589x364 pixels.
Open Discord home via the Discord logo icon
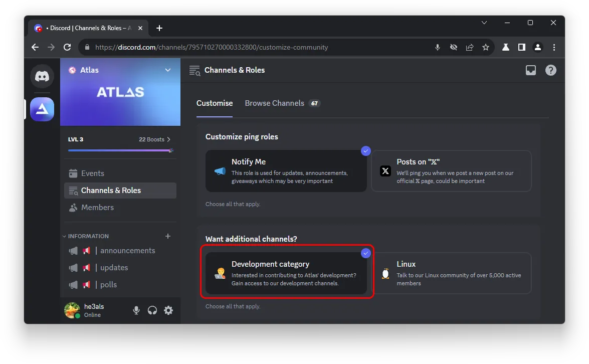point(42,76)
